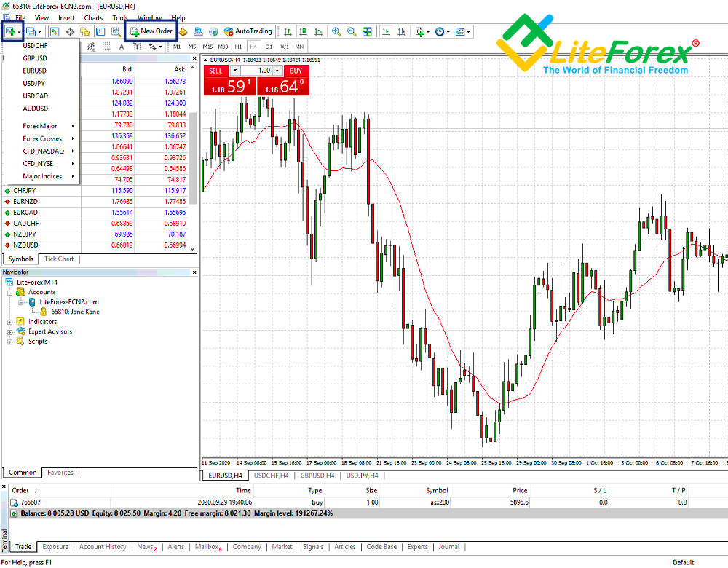The width and height of the screenshot is (728, 568).
Task: Select the M30 timeframe
Action: pyautogui.click(x=223, y=47)
